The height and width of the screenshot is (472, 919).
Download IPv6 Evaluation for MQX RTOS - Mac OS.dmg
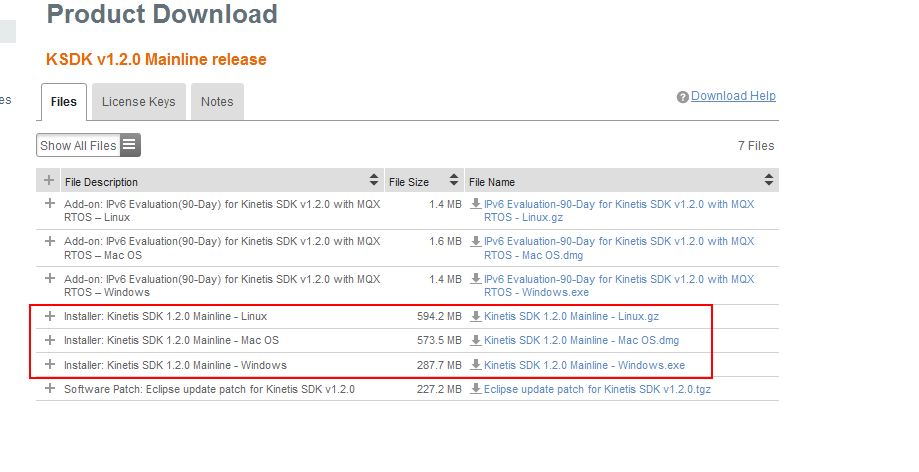[619, 248]
